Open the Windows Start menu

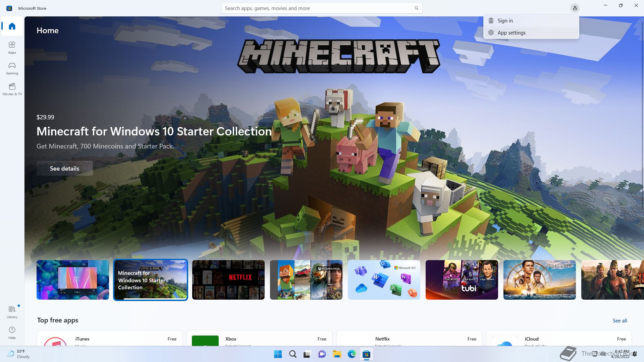[278, 354]
